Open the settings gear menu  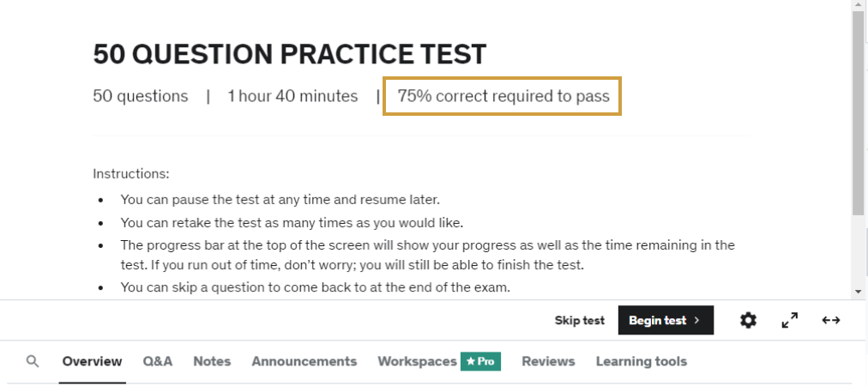point(749,320)
